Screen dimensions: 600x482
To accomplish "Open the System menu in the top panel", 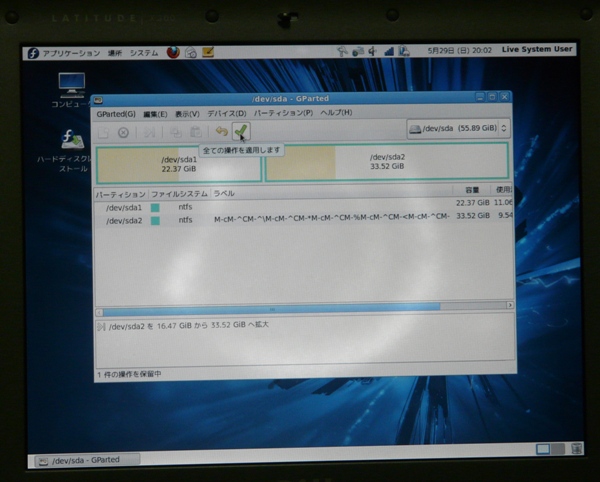I will coord(143,52).
